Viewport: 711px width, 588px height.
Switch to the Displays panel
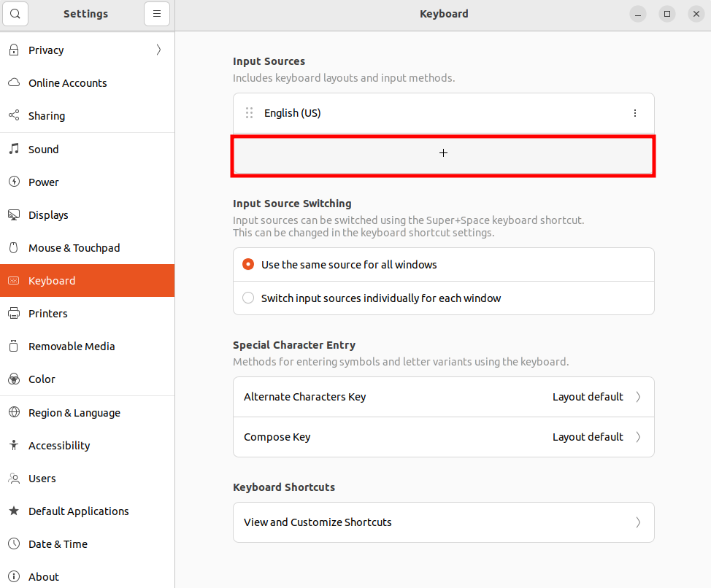[x=87, y=214]
